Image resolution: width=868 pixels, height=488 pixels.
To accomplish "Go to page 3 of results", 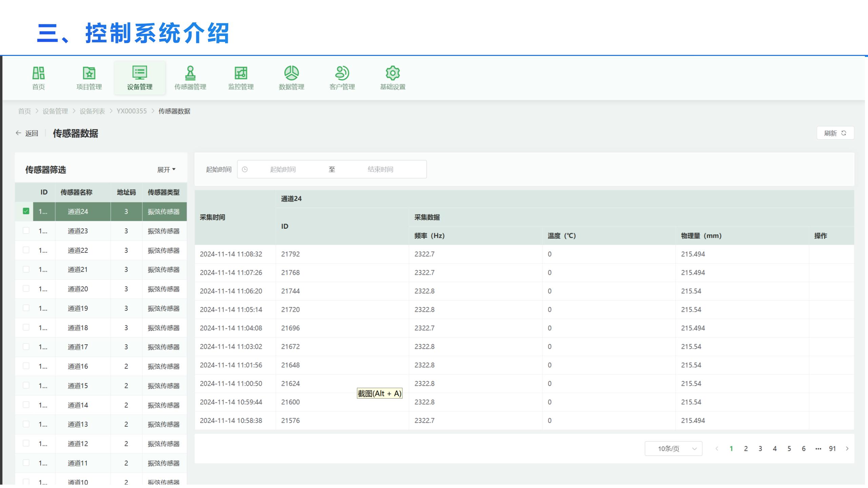I will pos(760,449).
